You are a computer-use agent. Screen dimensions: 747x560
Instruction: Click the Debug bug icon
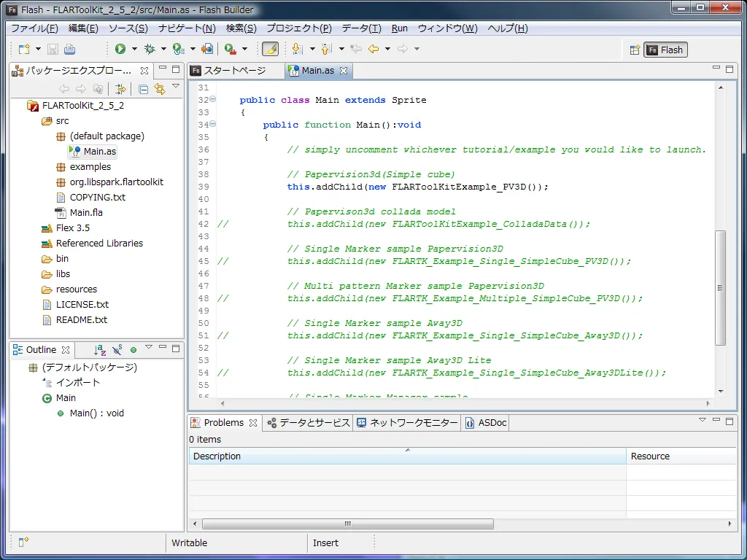tap(150, 49)
